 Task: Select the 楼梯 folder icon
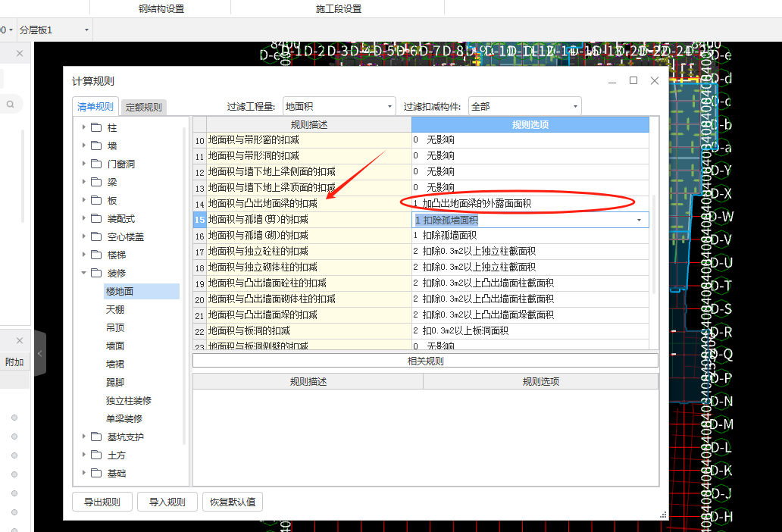click(x=97, y=255)
